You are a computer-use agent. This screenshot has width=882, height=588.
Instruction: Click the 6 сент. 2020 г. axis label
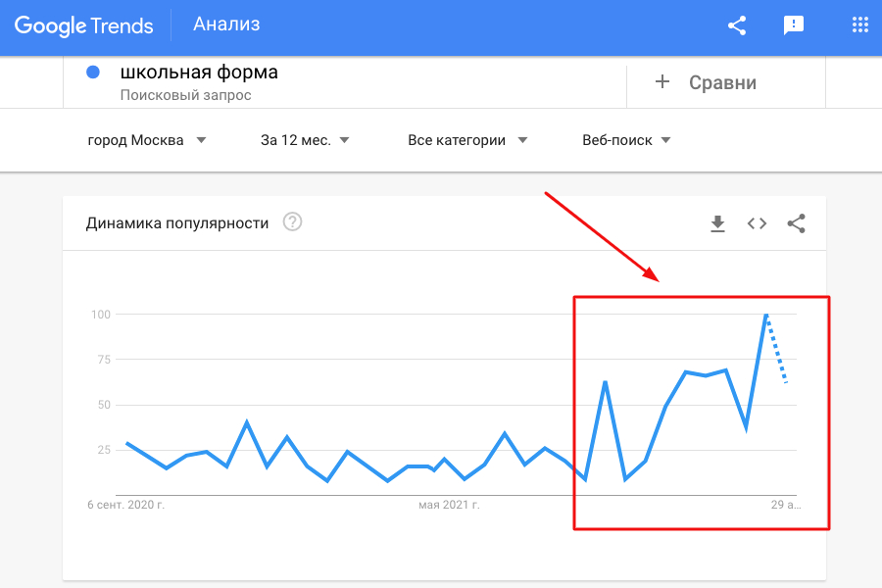(125, 506)
